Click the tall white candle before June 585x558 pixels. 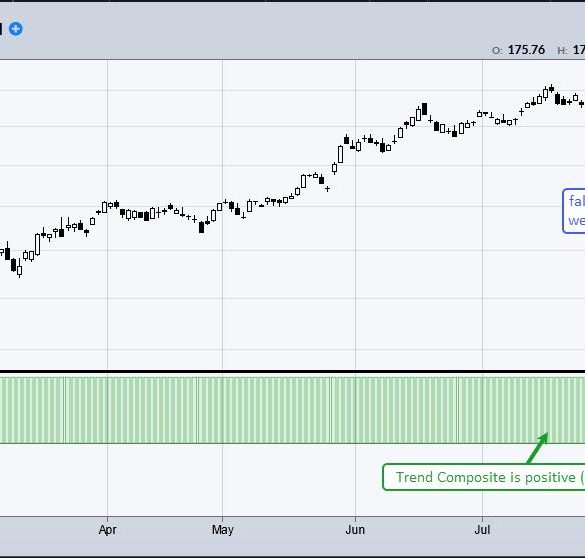click(x=340, y=154)
